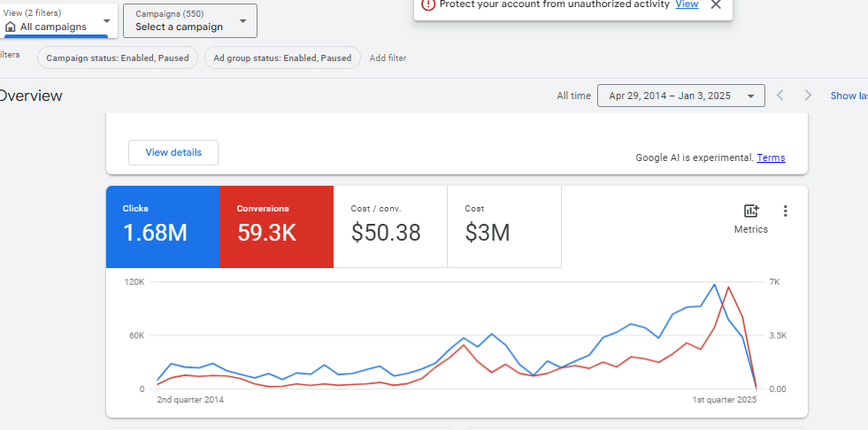Image resolution: width=868 pixels, height=430 pixels.
Task: Open the Select a campaign dropdown
Action: (190, 21)
